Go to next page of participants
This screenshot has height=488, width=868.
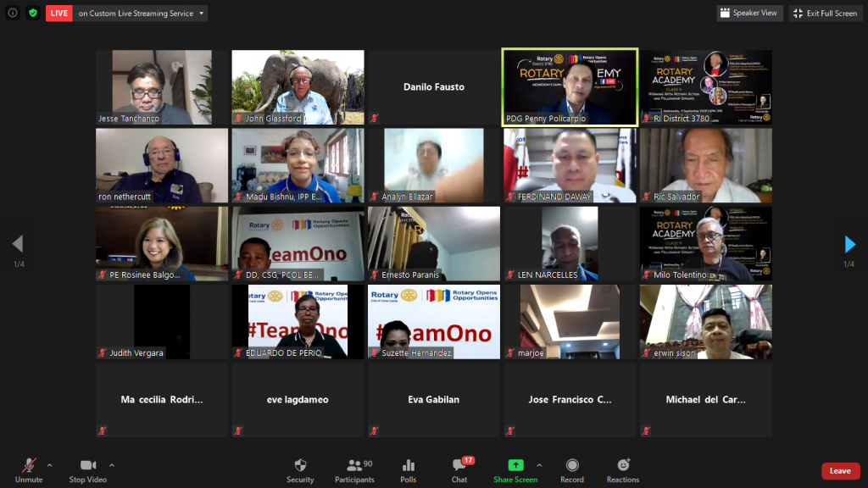coord(849,245)
